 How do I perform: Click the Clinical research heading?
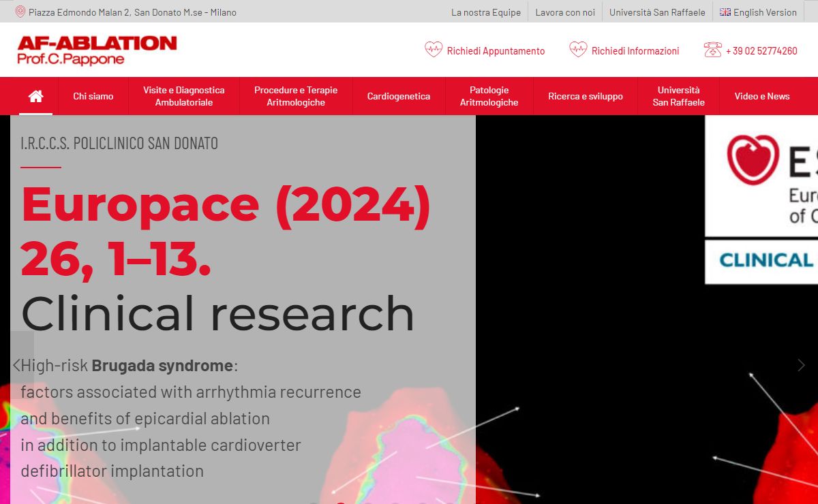click(217, 313)
